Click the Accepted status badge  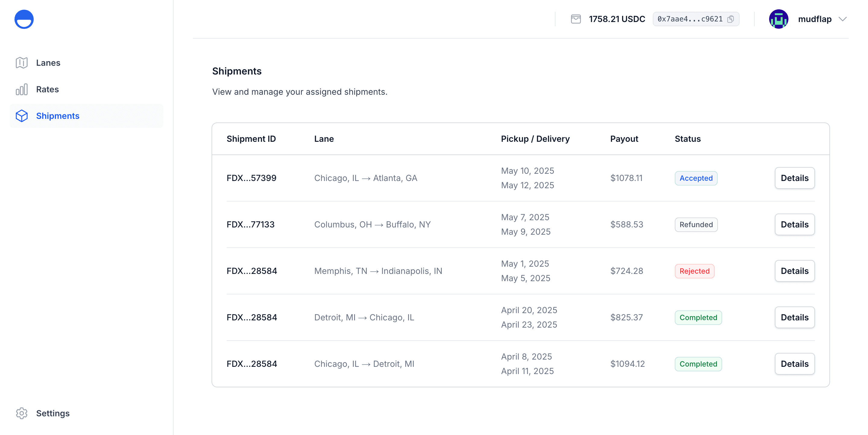coord(696,178)
